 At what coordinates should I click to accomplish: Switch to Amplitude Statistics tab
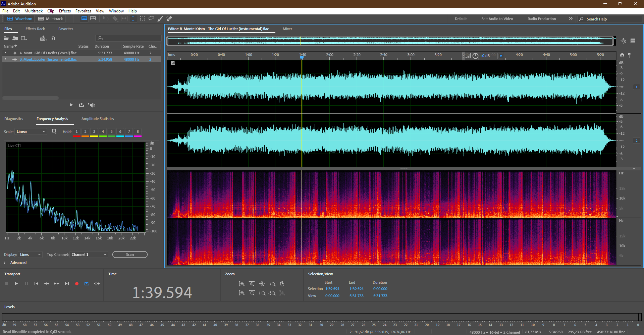98,119
